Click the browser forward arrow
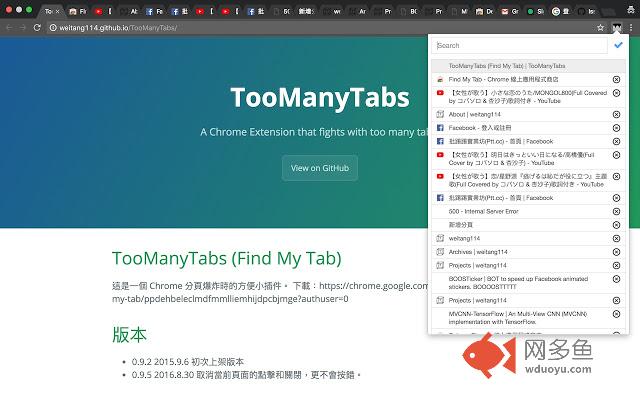The width and height of the screenshot is (640, 400). coord(23,28)
